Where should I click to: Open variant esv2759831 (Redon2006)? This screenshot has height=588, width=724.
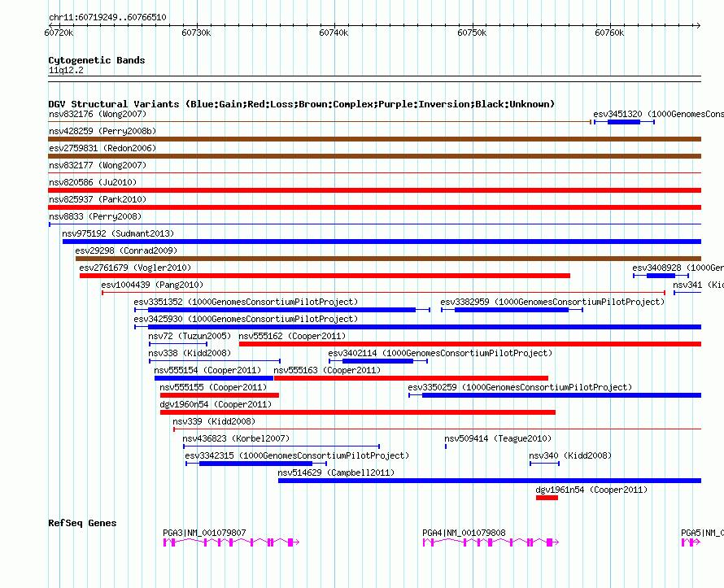point(374,156)
